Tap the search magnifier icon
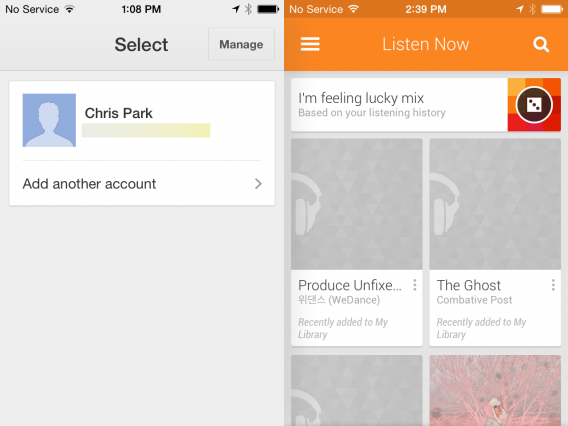 [x=541, y=45]
